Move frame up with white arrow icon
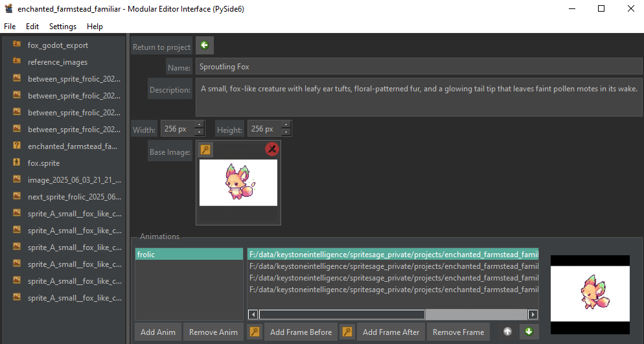 pos(508,332)
